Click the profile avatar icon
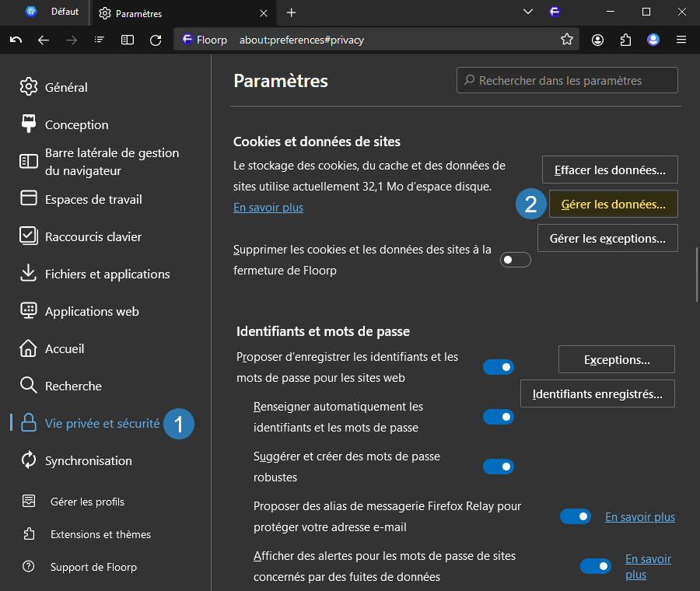 click(653, 40)
